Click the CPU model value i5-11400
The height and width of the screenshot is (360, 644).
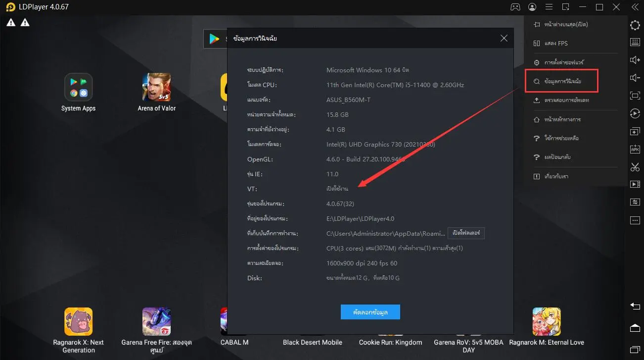(x=395, y=85)
